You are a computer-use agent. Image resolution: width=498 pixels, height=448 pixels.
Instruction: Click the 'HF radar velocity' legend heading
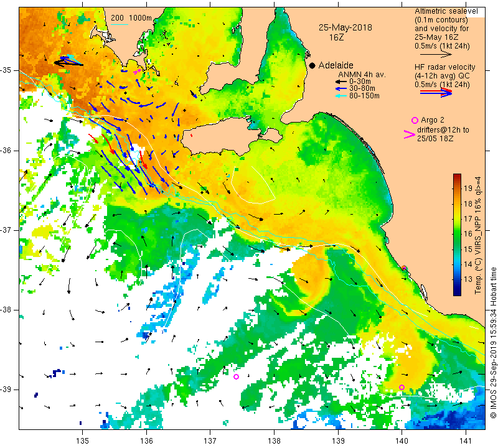point(444,67)
